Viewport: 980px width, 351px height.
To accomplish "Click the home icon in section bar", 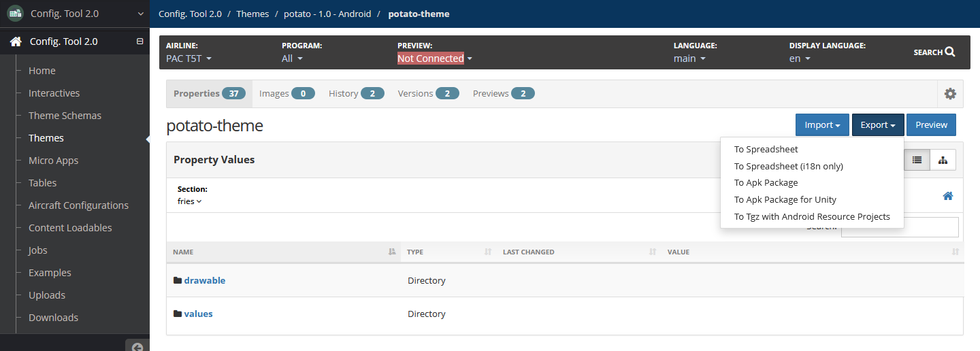I will 948,196.
